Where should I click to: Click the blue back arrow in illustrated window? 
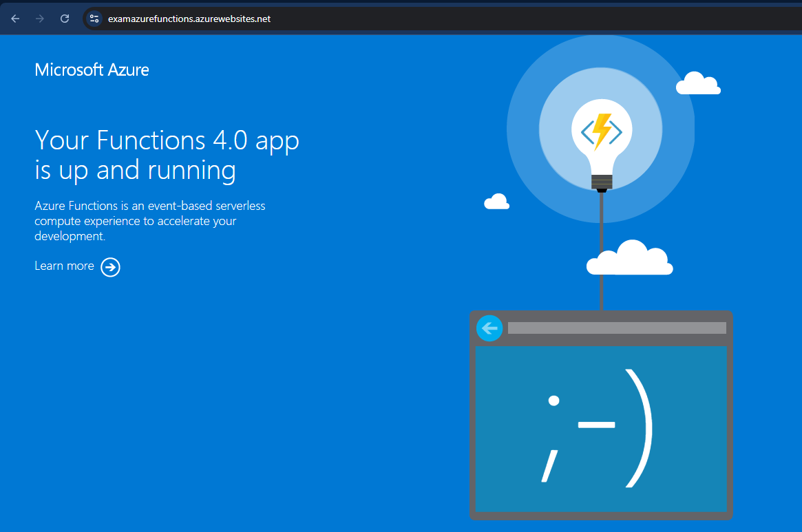[489, 328]
